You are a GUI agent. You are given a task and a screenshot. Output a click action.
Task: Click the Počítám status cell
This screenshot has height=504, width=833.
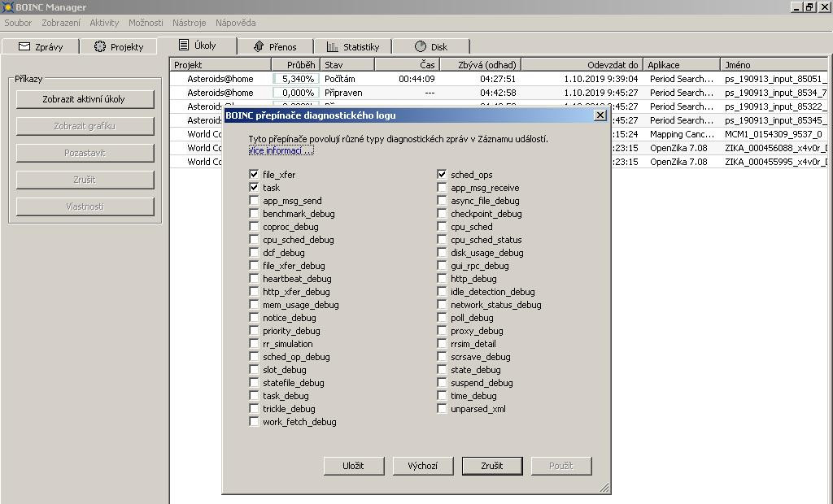pos(340,79)
